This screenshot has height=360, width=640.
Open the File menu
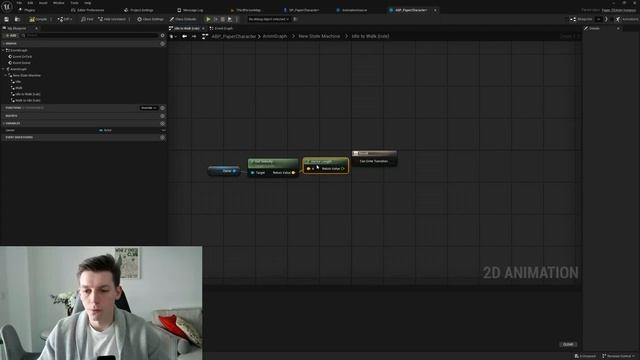(19, 3)
